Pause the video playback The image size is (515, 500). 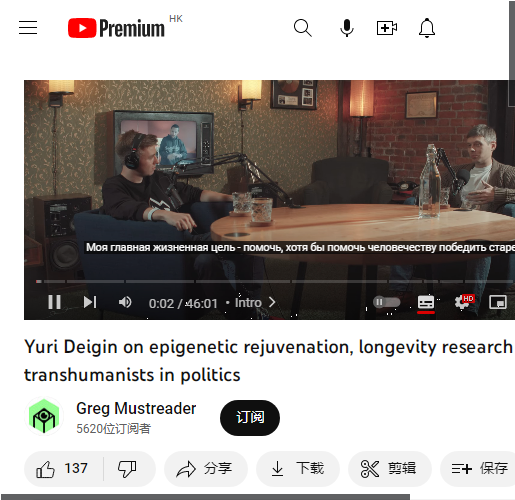click(x=54, y=302)
